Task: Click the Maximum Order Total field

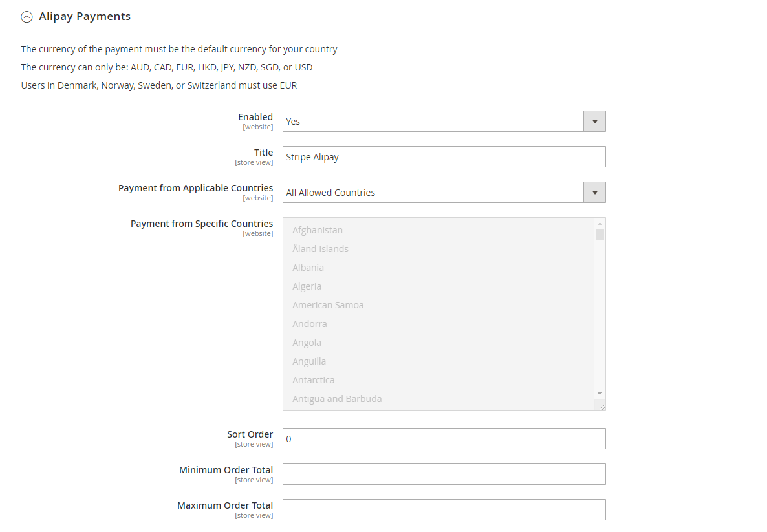Action: click(444, 510)
